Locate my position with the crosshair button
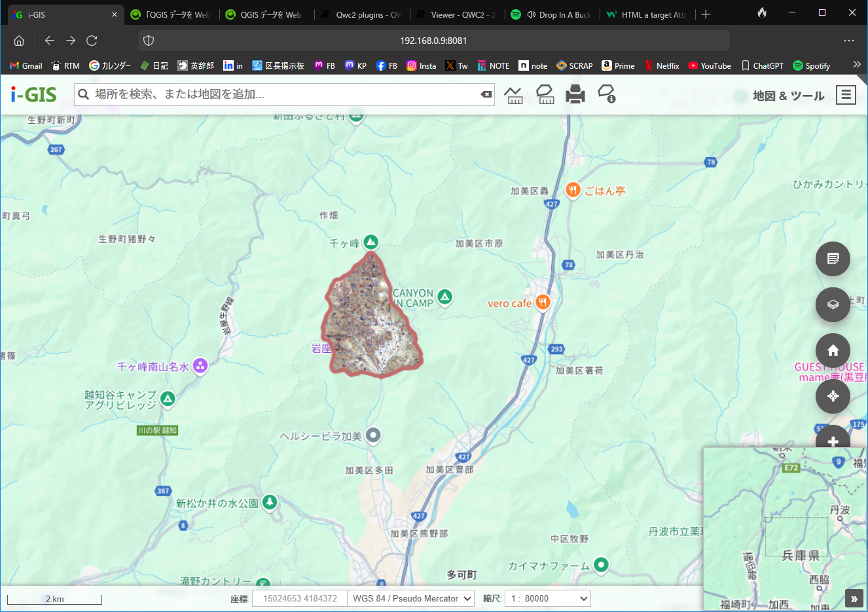Screen dimensions: 868x612 [x=833, y=396]
